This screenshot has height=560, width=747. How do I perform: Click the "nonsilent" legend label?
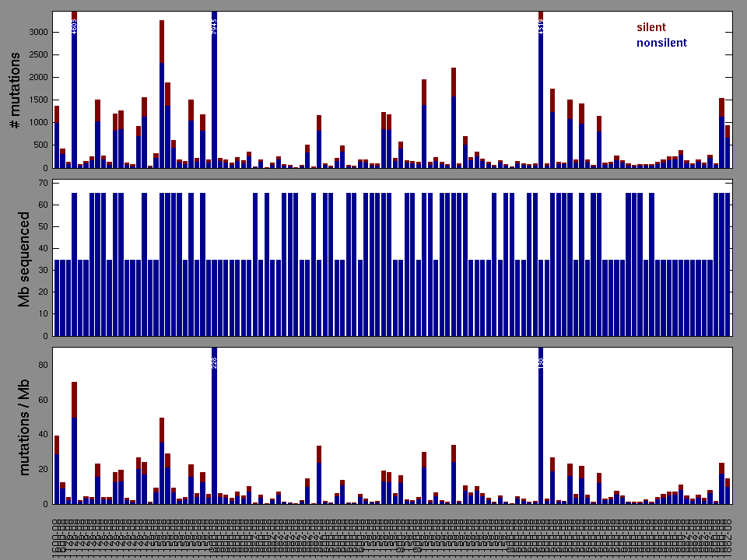pyautogui.click(x=661, y=43)
